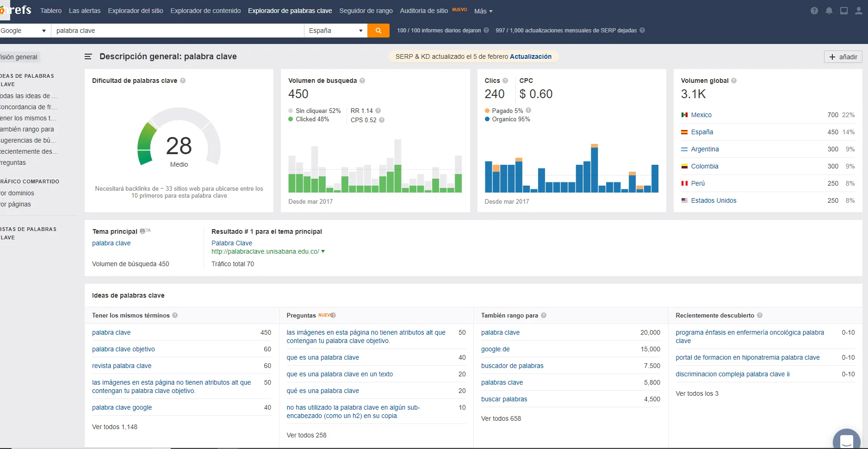Viewport: 868px width, 449px height.
Task: Open the help question-mark icon
Action: pos(814,11)
